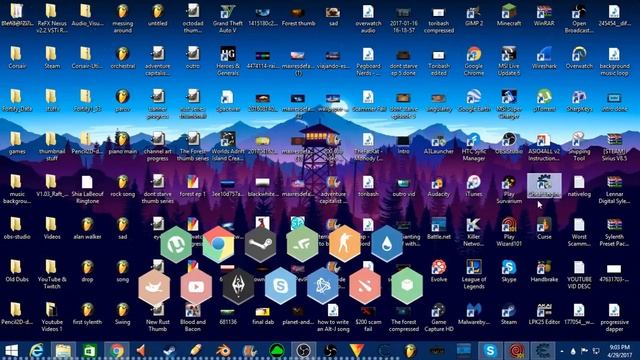Open FL Studio from the taskbar
640x360 pixels.
tap(410, 350)
